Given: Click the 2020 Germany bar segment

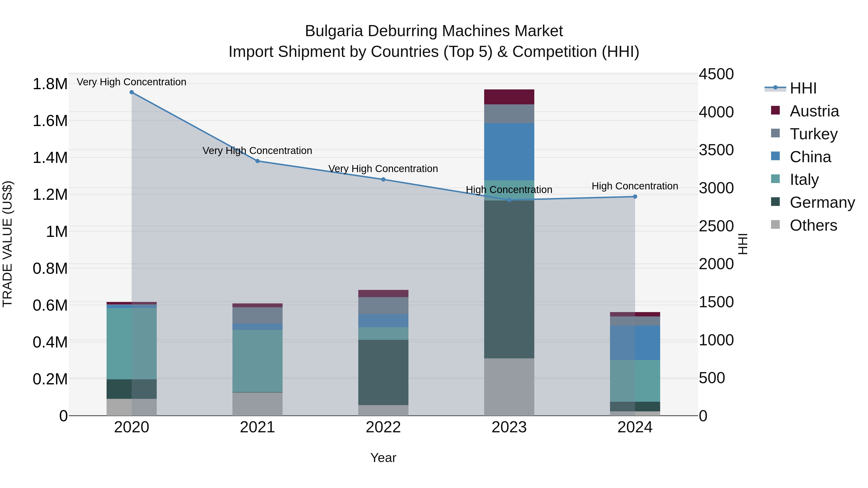Looking at the screenshot, I should [x=132, y=389].
